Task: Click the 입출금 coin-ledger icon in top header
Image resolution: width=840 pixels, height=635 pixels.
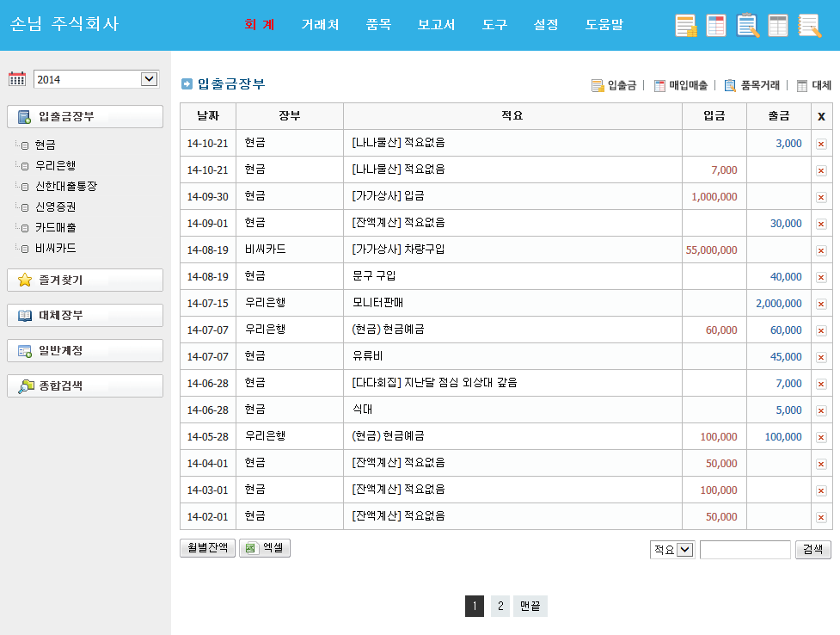Action: (x=686, y=26)
